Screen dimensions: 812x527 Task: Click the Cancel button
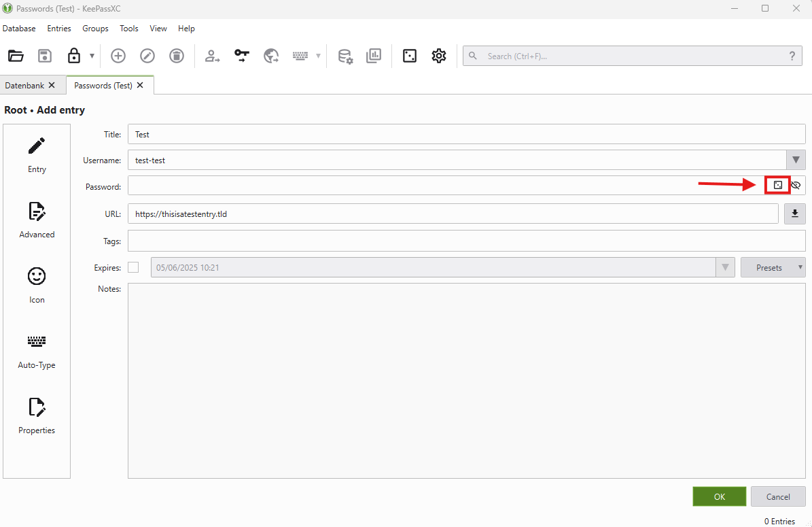point(778,496)
